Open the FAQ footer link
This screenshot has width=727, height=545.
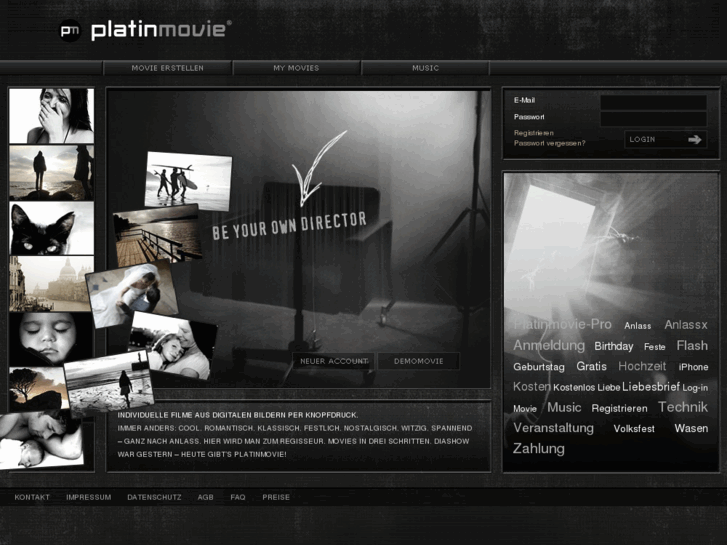(238, 497)
